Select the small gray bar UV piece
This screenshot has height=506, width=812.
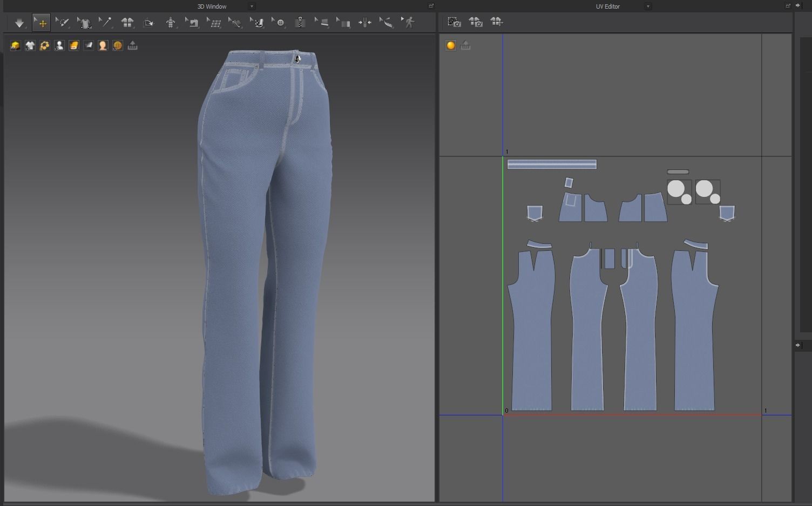(x=678, y=172)
